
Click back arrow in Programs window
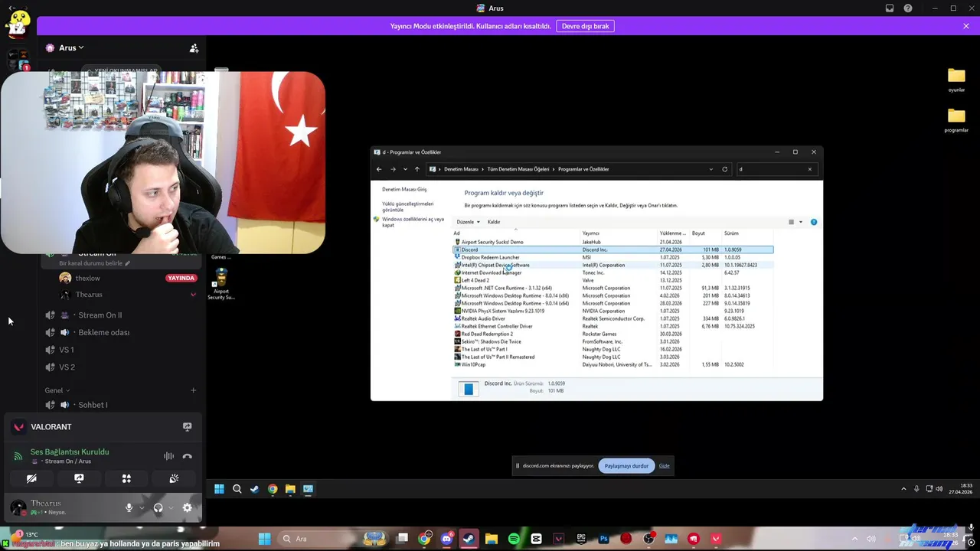379,169
